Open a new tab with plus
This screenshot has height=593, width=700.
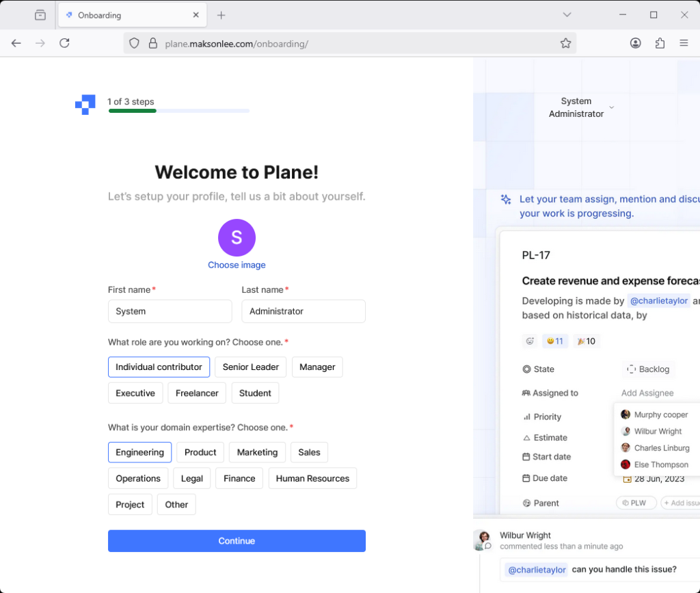click(221, 15)
